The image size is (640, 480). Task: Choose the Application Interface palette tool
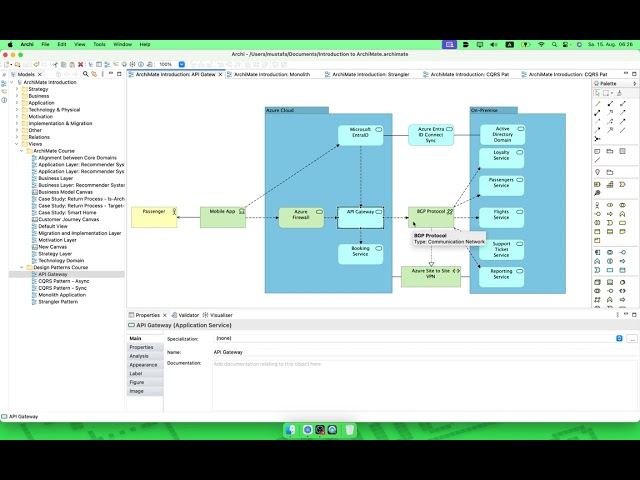click(622, 253)
